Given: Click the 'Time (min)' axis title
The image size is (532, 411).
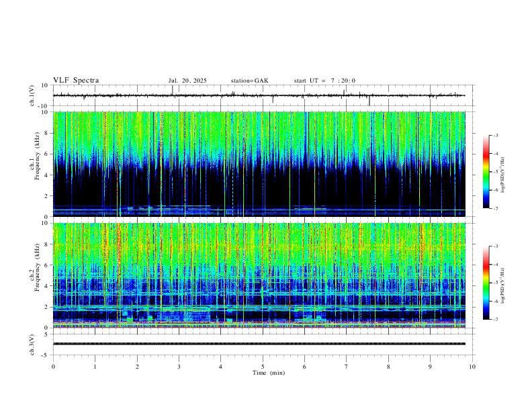Looking at the screenshot, I should (x=269, y=373).
